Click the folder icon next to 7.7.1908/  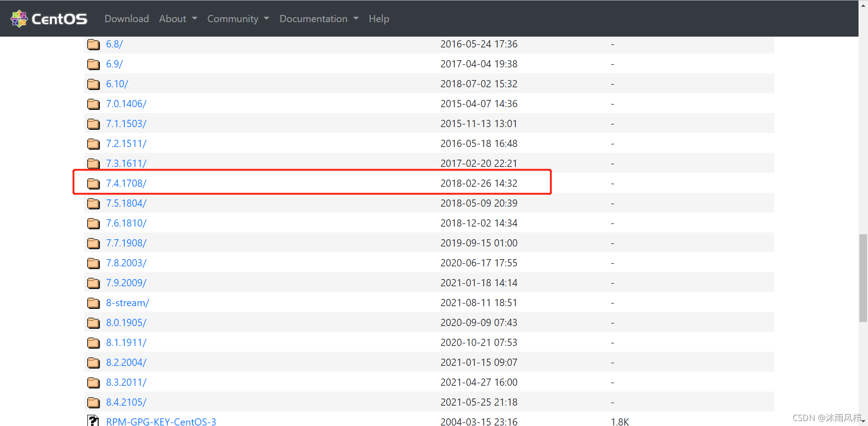[x=94, y=243]
